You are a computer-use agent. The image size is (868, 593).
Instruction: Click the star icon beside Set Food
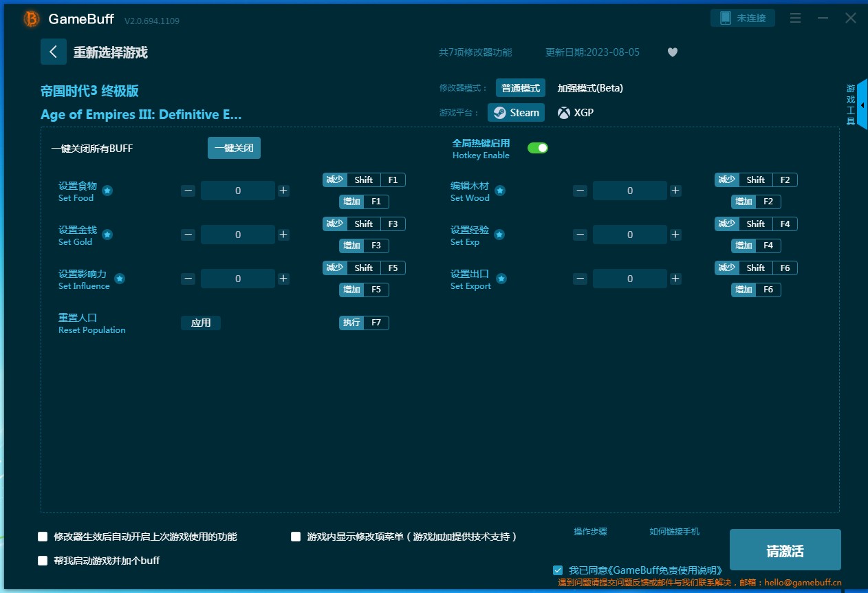(107, 191)
